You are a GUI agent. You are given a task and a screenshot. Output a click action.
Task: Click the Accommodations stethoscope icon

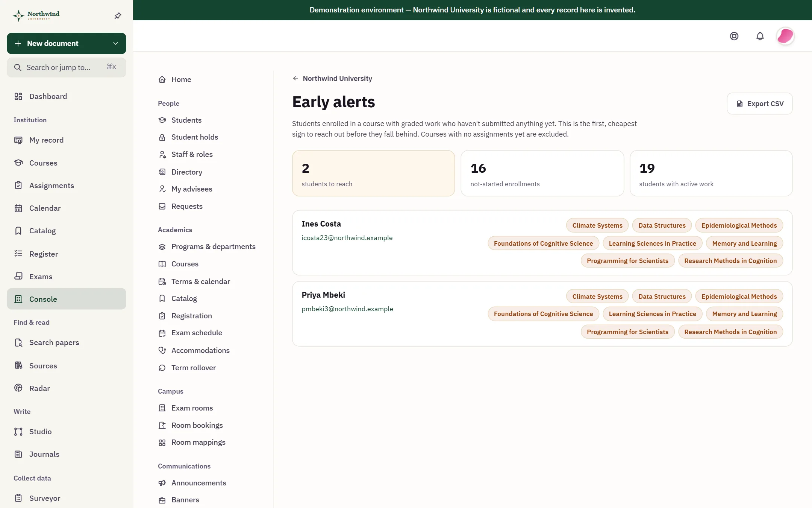(x=162, y=350)
